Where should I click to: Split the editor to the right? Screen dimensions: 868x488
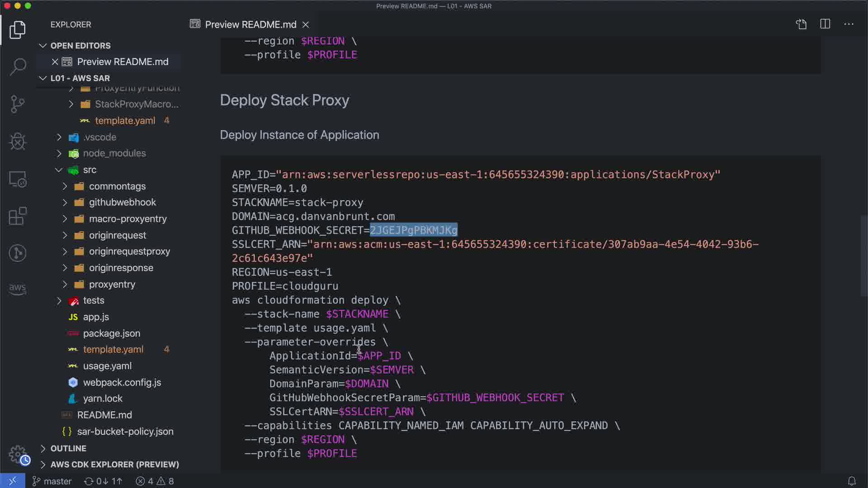tap(825, 24)
